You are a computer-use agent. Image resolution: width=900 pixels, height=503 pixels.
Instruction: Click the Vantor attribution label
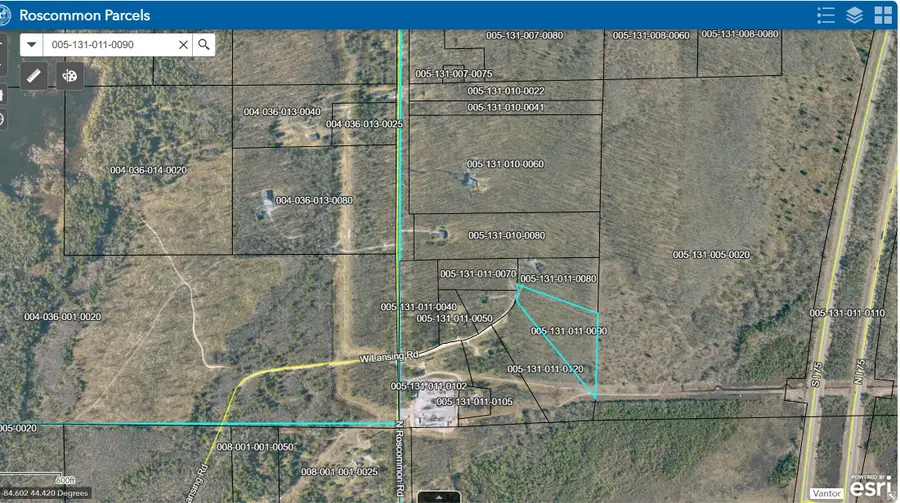click(x=827, y=493)
